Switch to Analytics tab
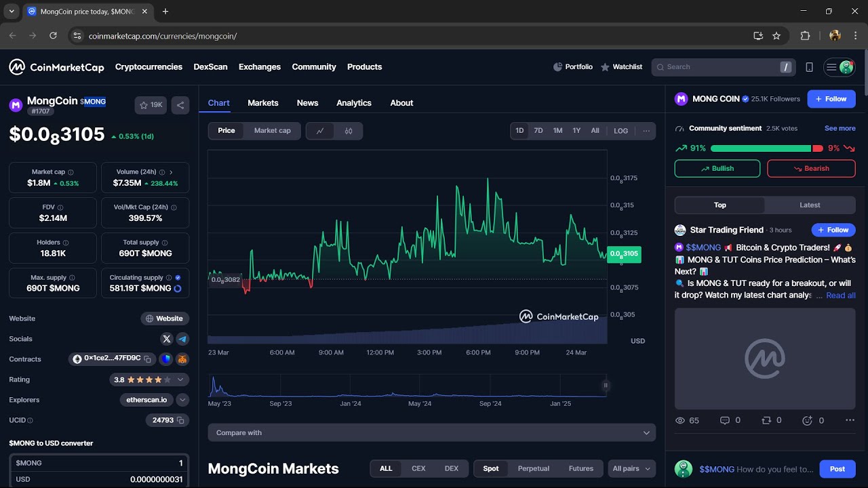 [354, 103]
